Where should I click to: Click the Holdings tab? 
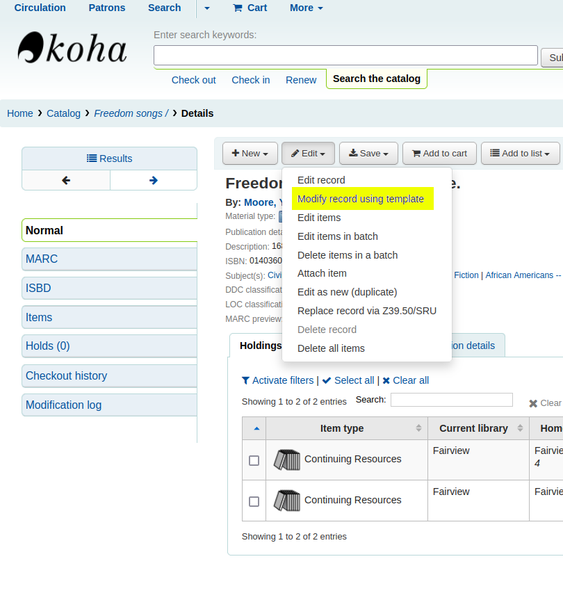pyautogui.click(x=260, y=346)
